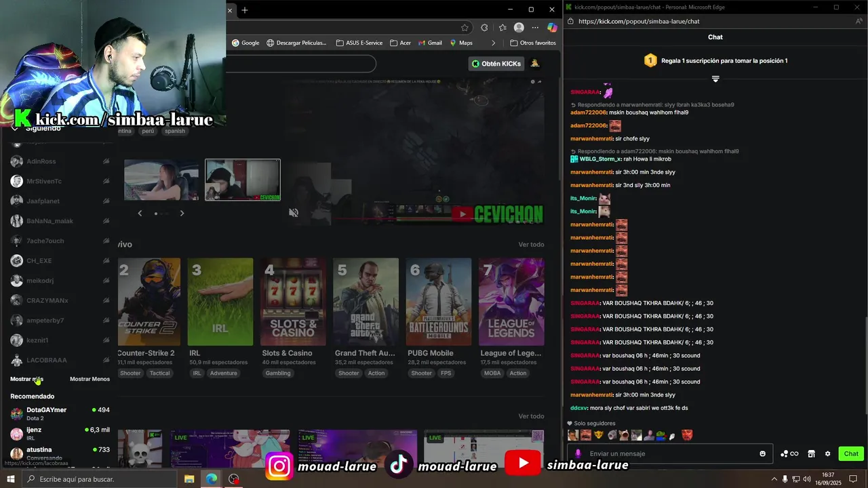Screen dimensions: 868x488
Task: Open the Counter-Strike 2 category card
Action: 149,302
